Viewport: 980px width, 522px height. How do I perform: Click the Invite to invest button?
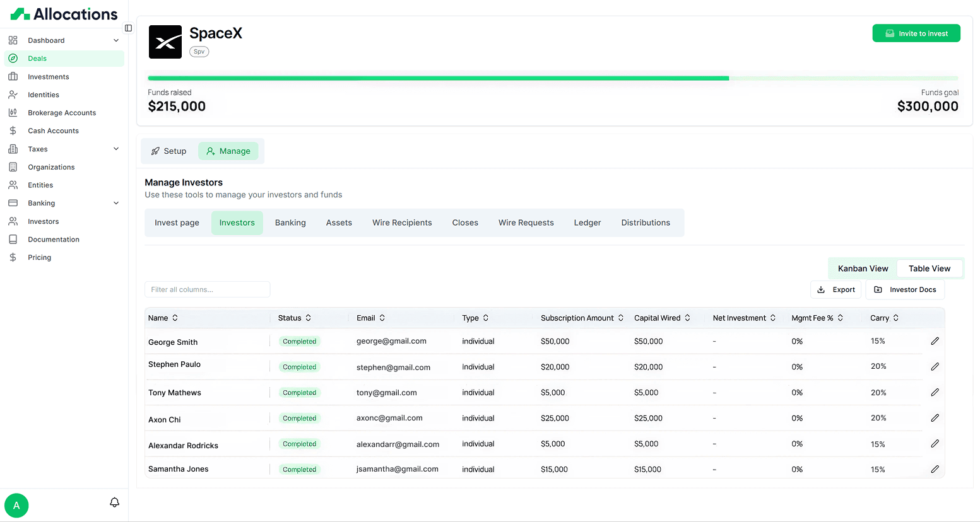point(916,33)
